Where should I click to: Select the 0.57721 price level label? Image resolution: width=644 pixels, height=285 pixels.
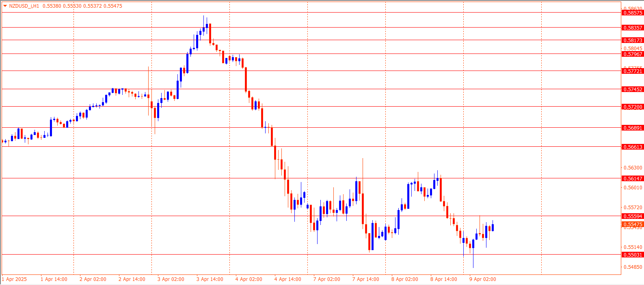[633, 71]
